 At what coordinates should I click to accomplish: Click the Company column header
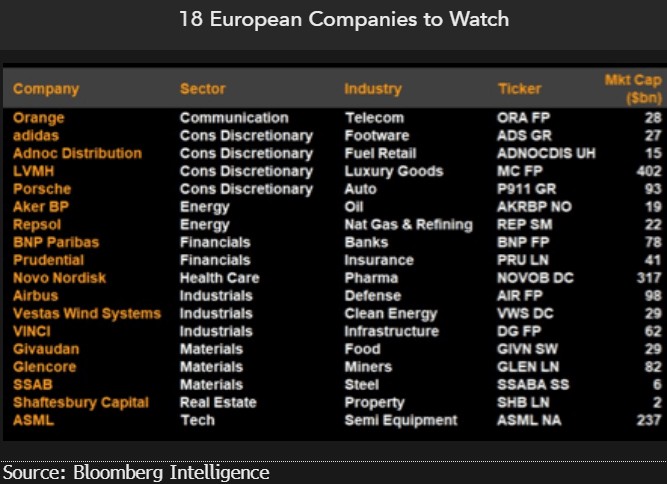(x=46, y=89)
